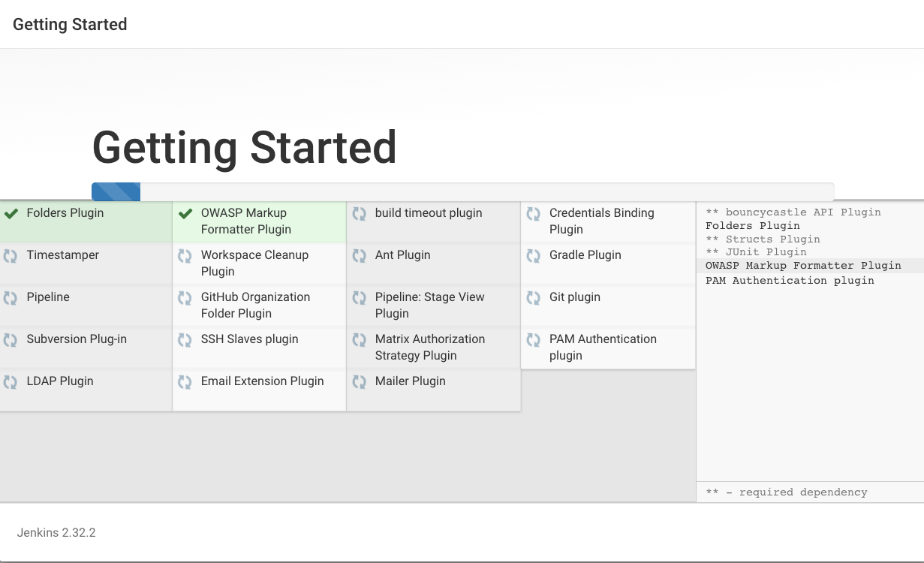This screenshot has height=563, width=924.
Task: Click the large Getting Started heading
Action: 245,147
